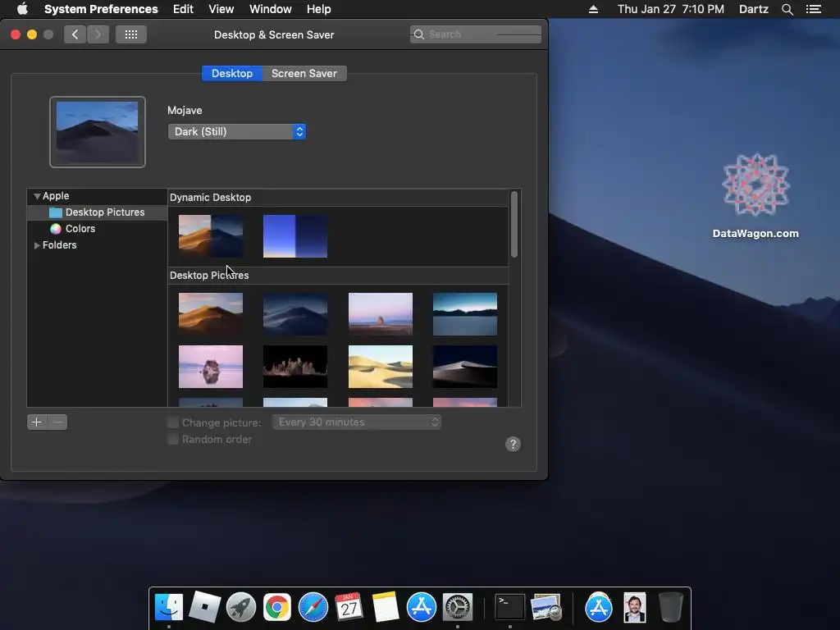This screenshot has width=840, height=630.
Task: Choose the blue gradient dynamic desktop
Action: pyautogui.click(x=295, y=236)
